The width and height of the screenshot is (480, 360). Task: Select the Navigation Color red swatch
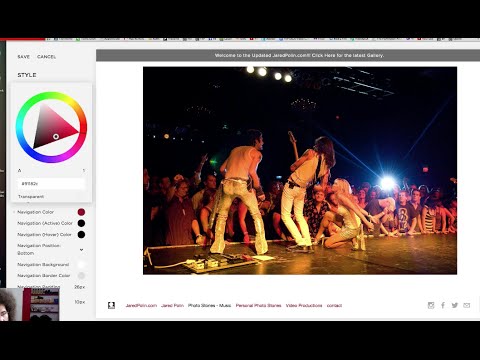pyautogui.click(x=81, y=212)
